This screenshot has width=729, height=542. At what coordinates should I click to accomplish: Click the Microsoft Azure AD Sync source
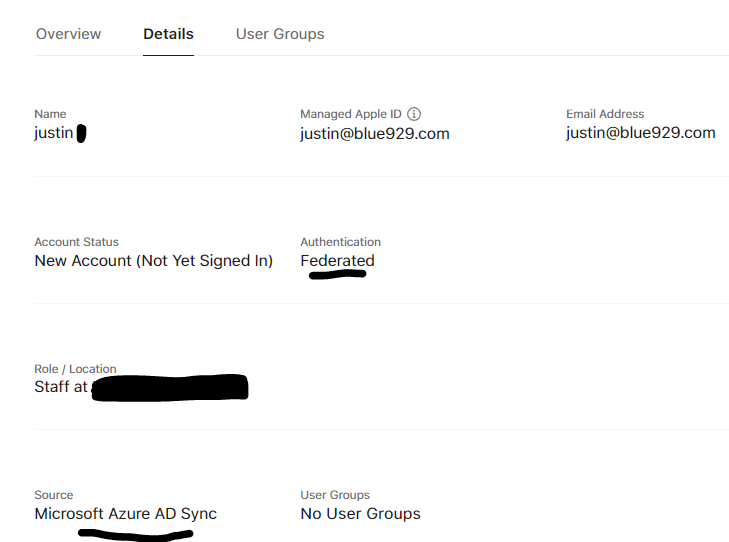click(125, 514)
